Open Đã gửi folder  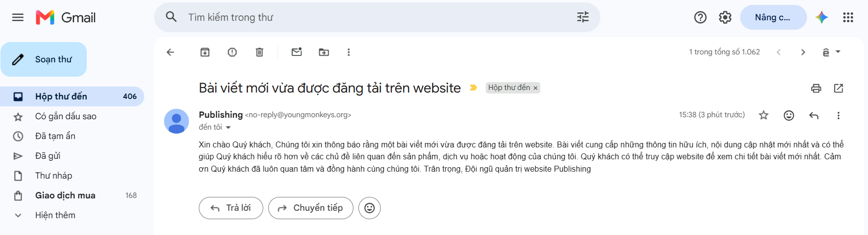tap(72, 156)
